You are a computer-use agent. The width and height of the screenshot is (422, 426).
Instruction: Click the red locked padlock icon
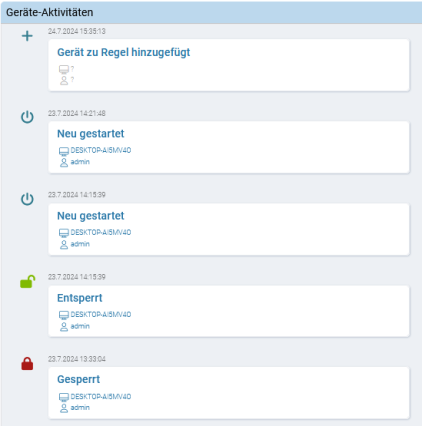point(27,364)
